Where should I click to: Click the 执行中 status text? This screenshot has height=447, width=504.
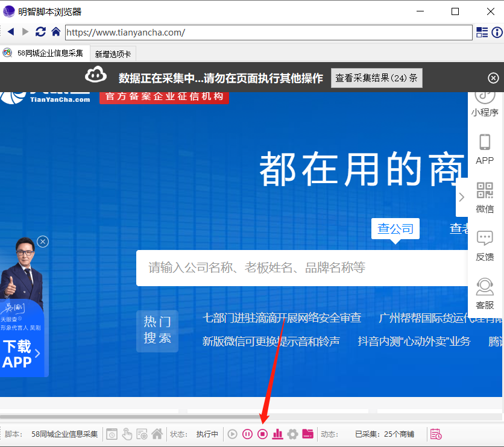click(x=207, y=434)
